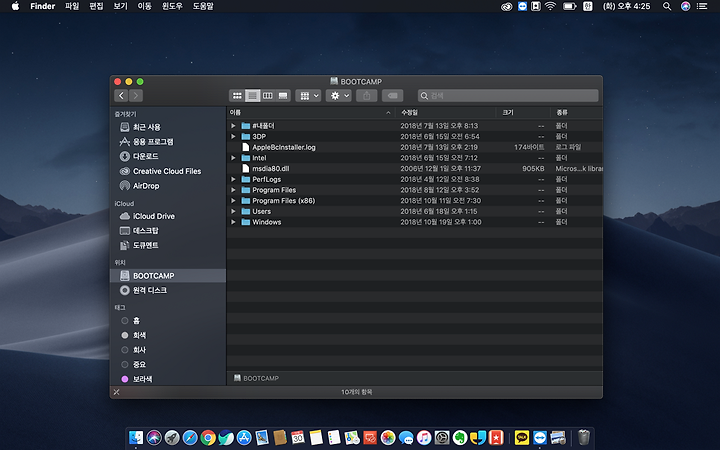
Task: Switch Finder to gallery view
Action: [283, 96]
